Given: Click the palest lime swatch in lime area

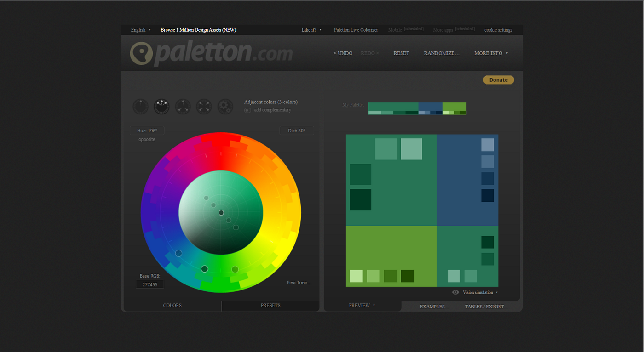Looking at the screenshot, I should tap(356, 276).
